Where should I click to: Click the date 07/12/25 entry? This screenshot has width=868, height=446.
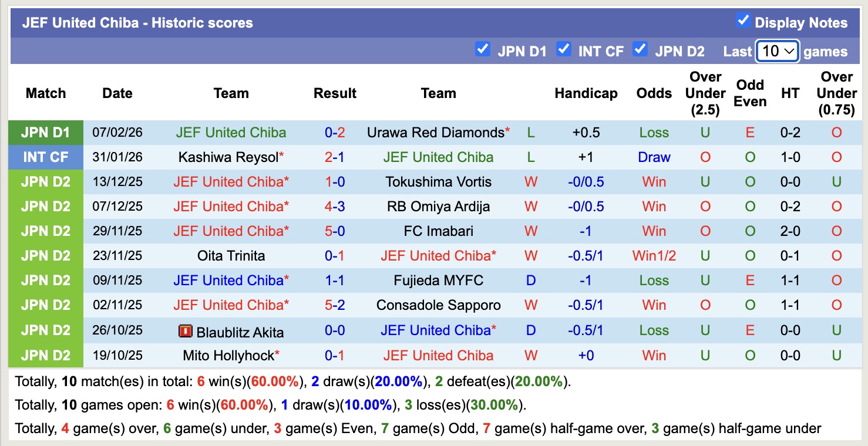click(117, 206)
